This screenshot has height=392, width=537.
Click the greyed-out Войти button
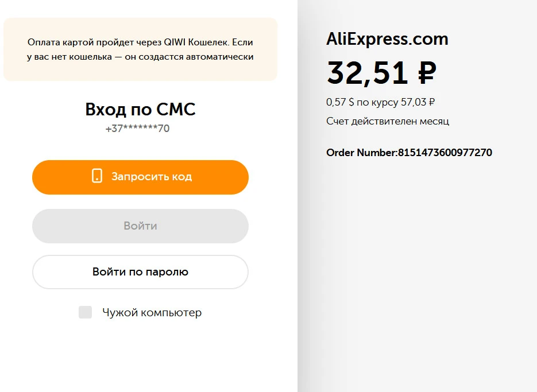(140, 226)
